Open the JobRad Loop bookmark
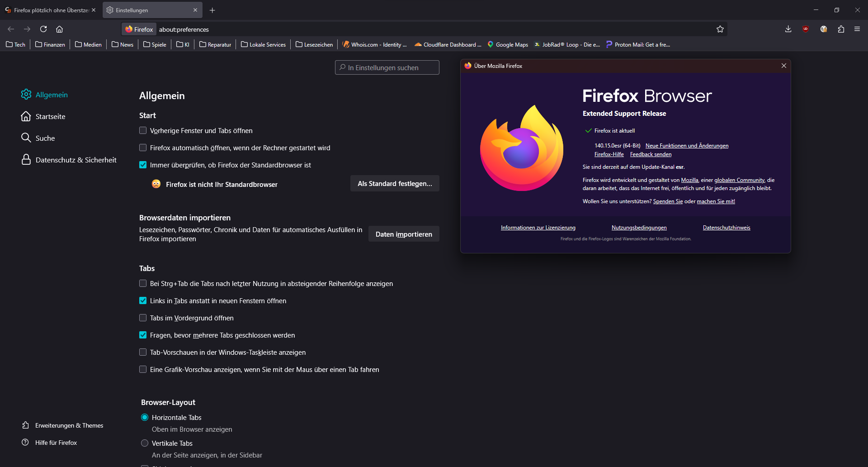This screenshot has height=467, width=868. [x=567, y=44]
